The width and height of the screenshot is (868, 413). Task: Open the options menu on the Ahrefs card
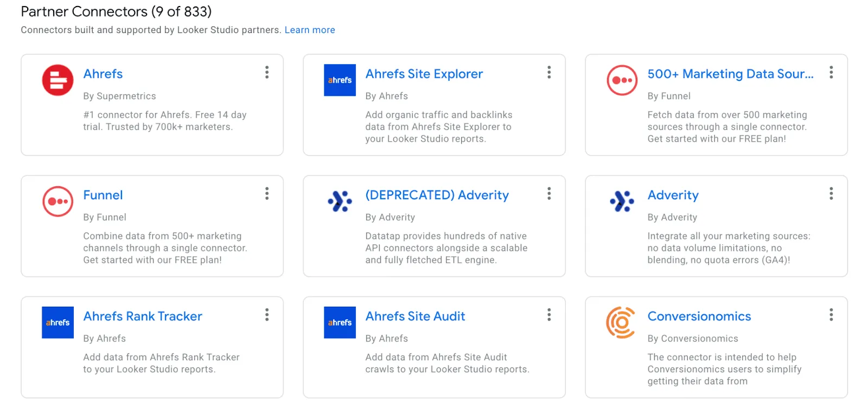tap(266, 72)
